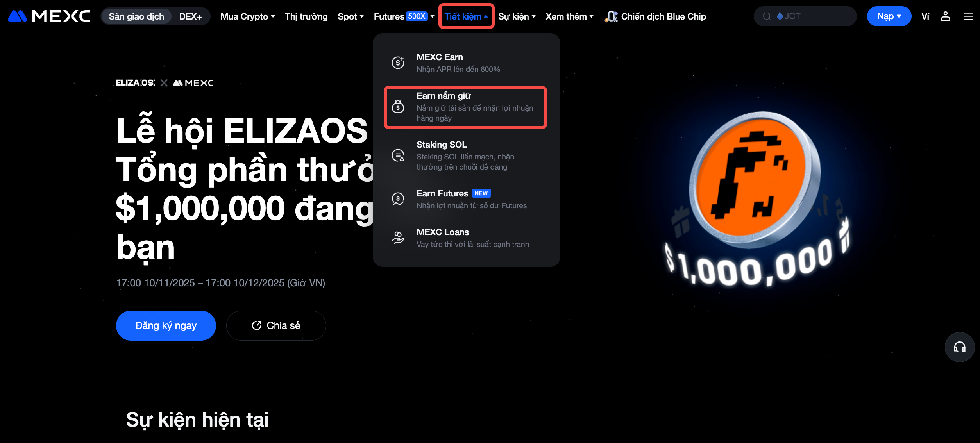980x443 pixels.
Task: Click the headset support chat icon
Action: 959,347
